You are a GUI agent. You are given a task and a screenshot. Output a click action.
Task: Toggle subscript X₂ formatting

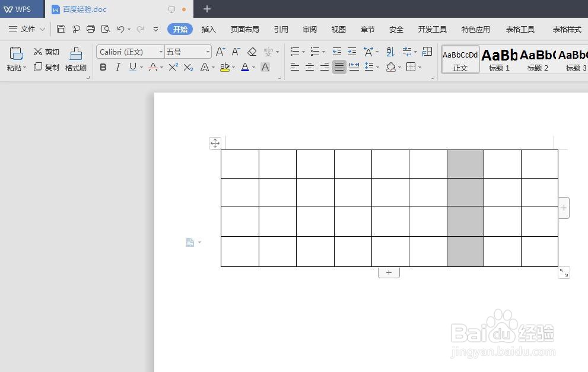tap(188, 68)
